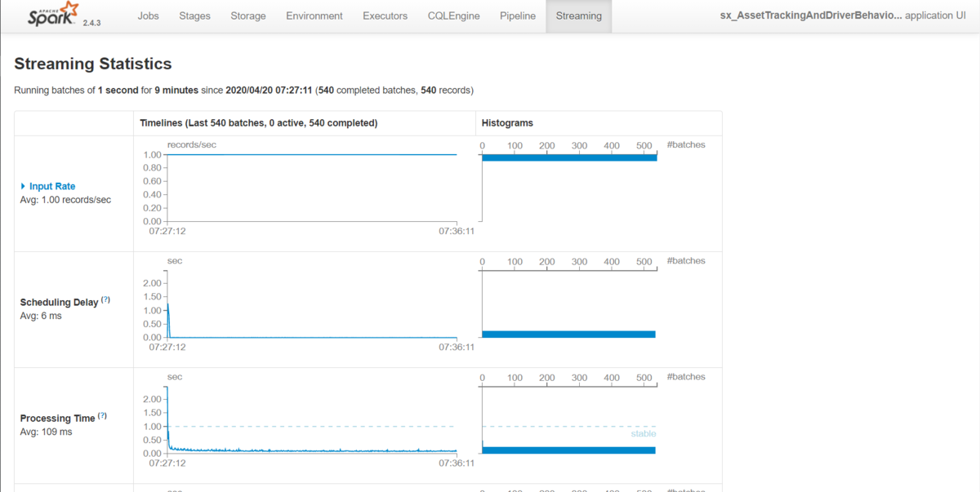Click the Processing Time histogram bar
Image resolution: width=980 pixels, height=492 pixels.
coord(568,450)
